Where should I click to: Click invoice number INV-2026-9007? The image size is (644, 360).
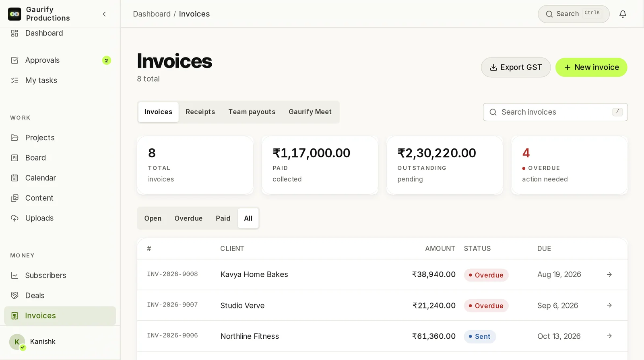coord(172,305)
